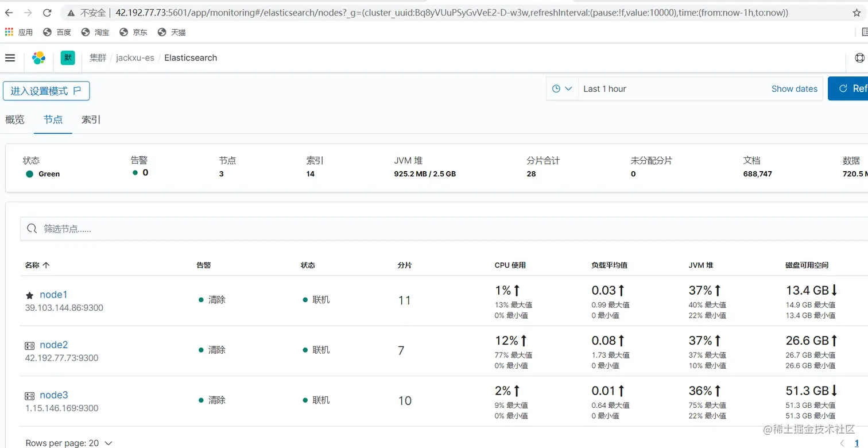This screenshot has height=448, width=868.
Task: Switch to the 概览 tab
Action: (x=15, y=119)
